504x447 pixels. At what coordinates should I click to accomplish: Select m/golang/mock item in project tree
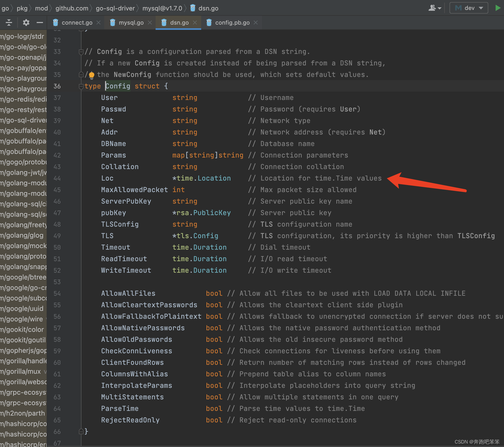coord(23,246)
